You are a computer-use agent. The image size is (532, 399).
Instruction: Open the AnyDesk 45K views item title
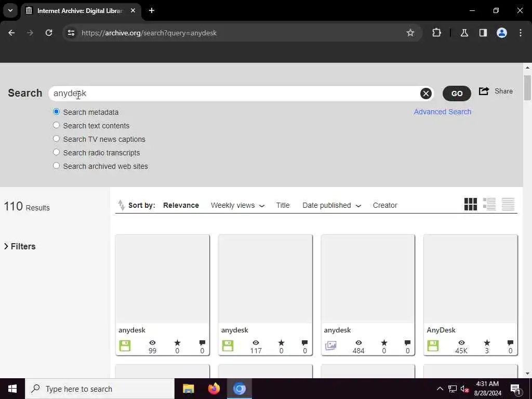pyautogui.click(x=441, y=330)
